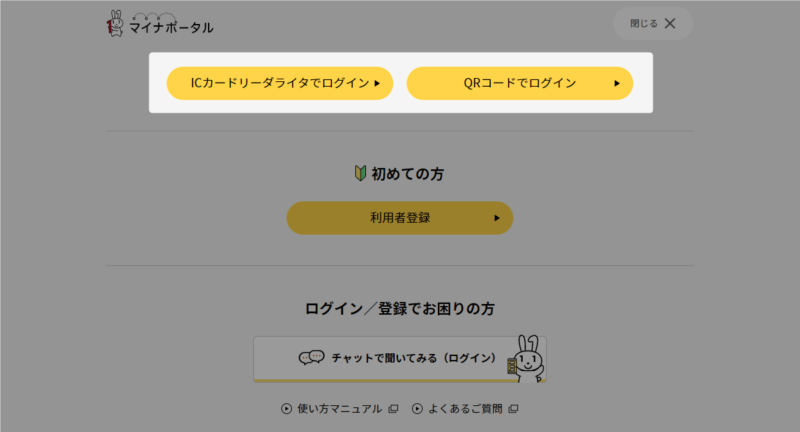Screen dimensions: 800x432
Task: Click arrow on the ICカードリーダライタ button
Action: click(x=377, y=84)
